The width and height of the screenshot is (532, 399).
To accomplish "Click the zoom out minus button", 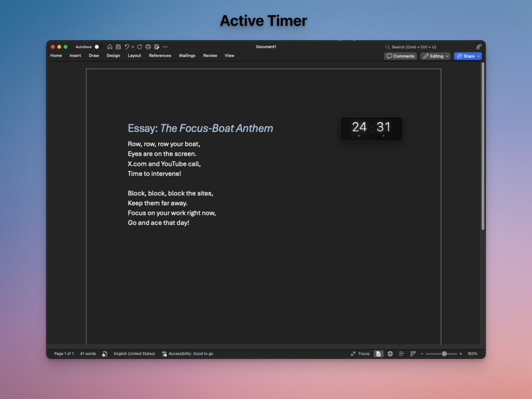I will click(x=422, y=353).
